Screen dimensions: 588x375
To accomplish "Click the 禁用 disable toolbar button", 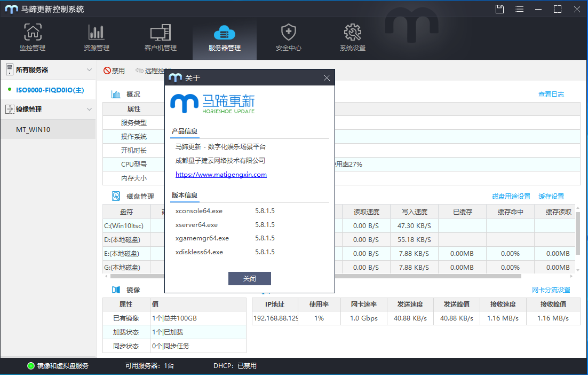I will 114,71.
